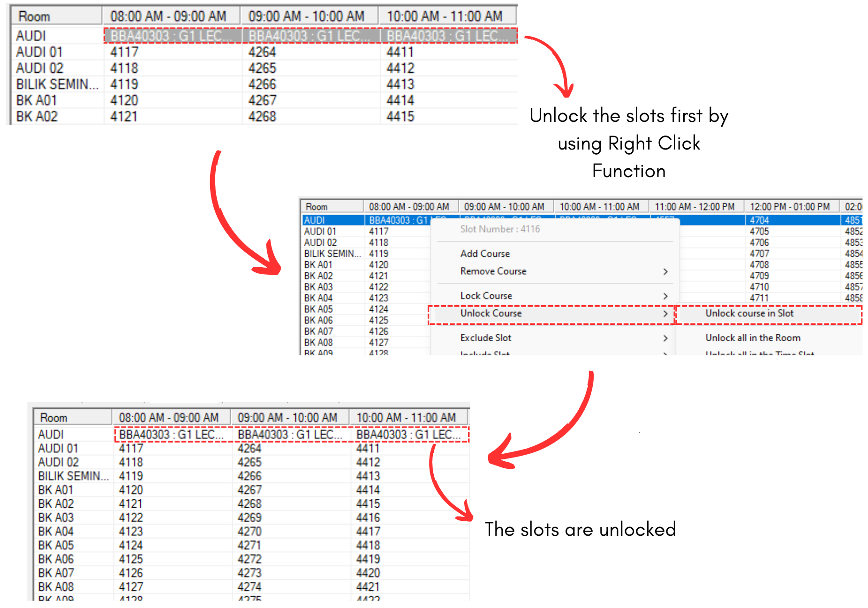Click slot 4418 in the BK A05 row
Viewport: 868px width, 608px height.
368,546
